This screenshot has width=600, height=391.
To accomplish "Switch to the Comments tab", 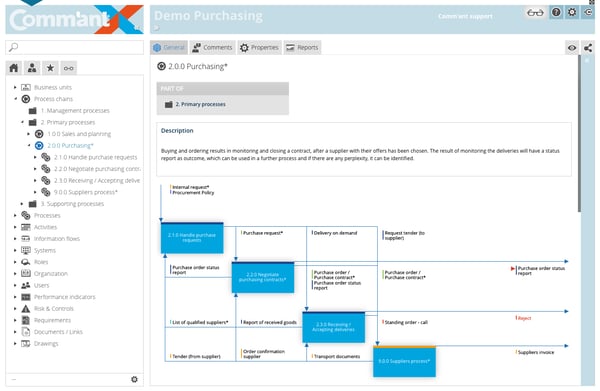I will (x=212, y=47).
